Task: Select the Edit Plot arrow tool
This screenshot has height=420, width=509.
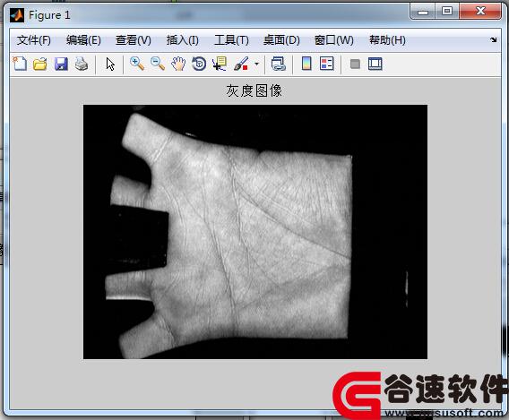Action: point(110,64)
